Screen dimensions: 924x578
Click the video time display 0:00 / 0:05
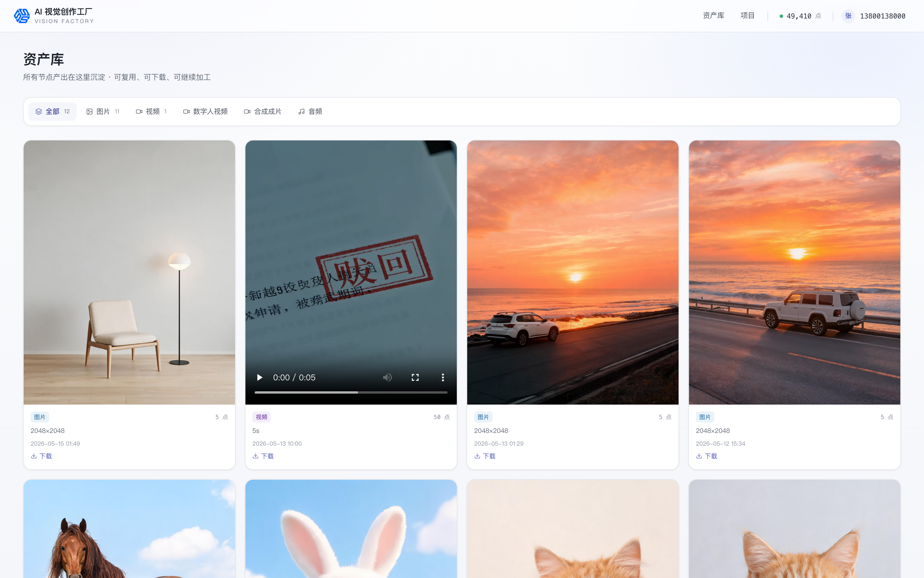pos(295,377)
